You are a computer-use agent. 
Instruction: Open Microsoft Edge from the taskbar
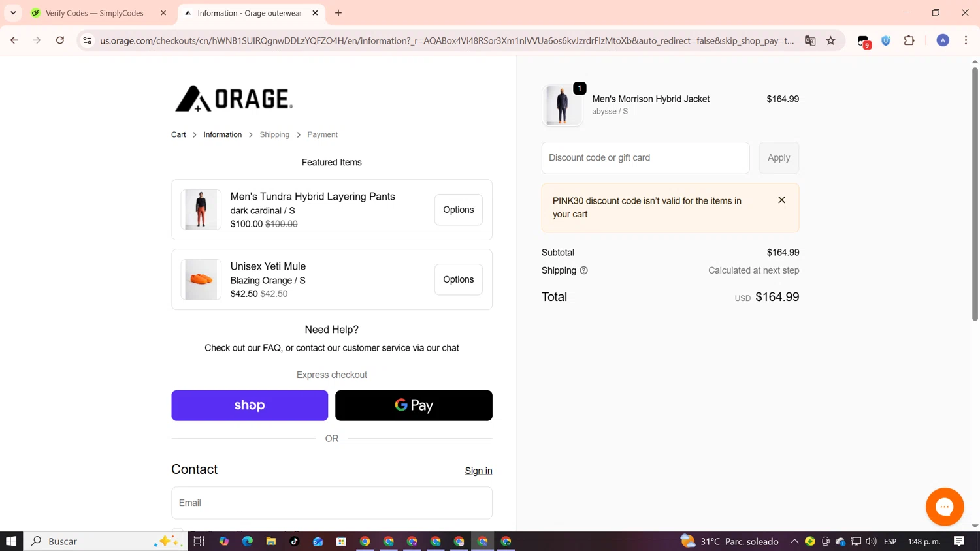click(x=248, y=541)
